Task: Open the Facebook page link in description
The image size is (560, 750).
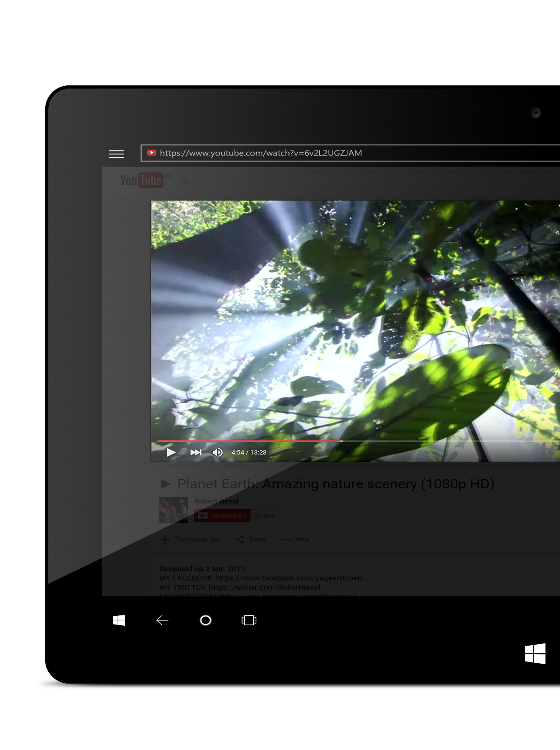Action: pos(292,578)
